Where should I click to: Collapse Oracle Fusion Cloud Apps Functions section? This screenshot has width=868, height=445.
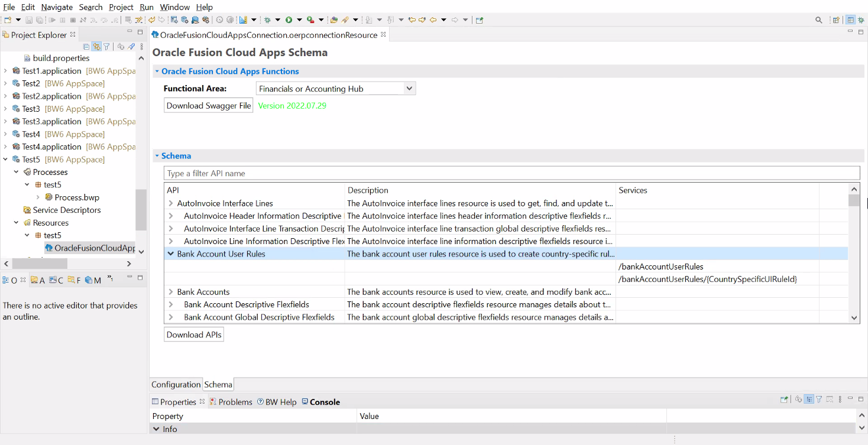click(x=157, y=72)
